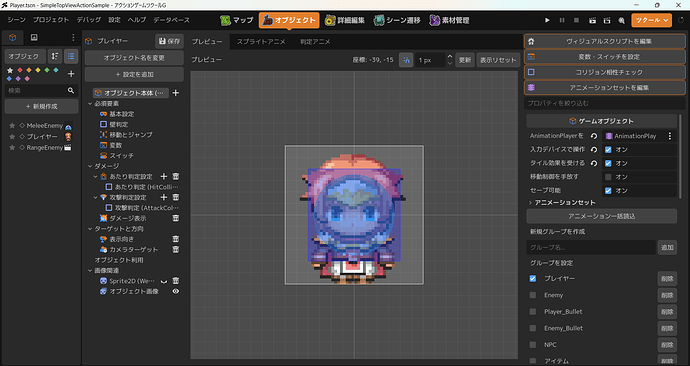Viewport: 690px width, 366px height.
Task: Switch to the マップ mode tab
Action: click(237, 20)
